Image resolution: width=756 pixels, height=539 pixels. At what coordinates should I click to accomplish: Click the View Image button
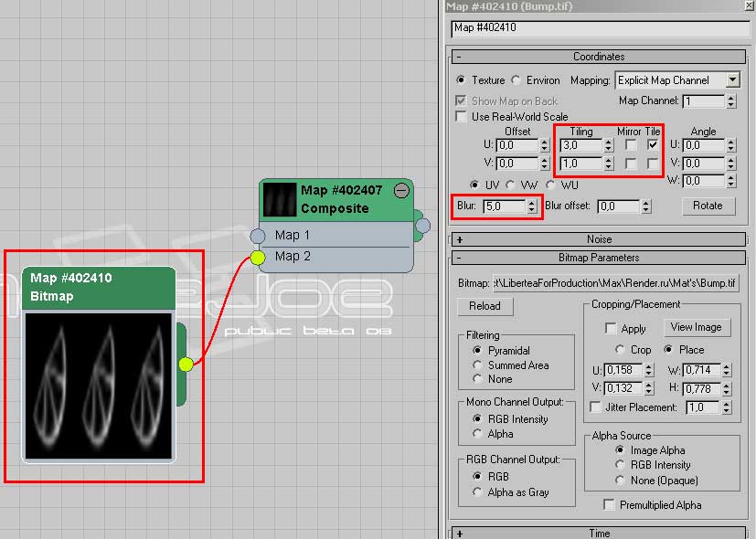click(696, 327)
